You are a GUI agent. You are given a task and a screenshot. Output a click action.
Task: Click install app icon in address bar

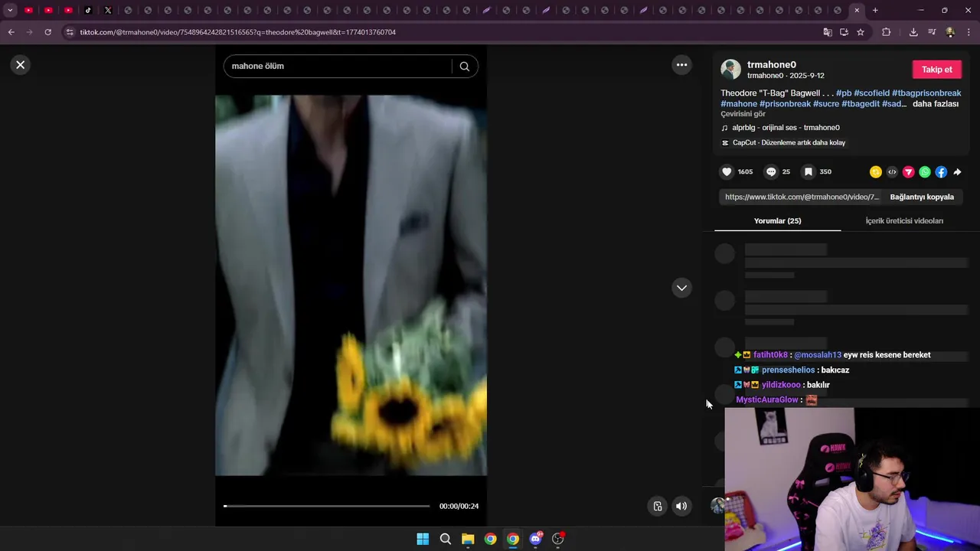pyautogui.click(x=844, y=32)
